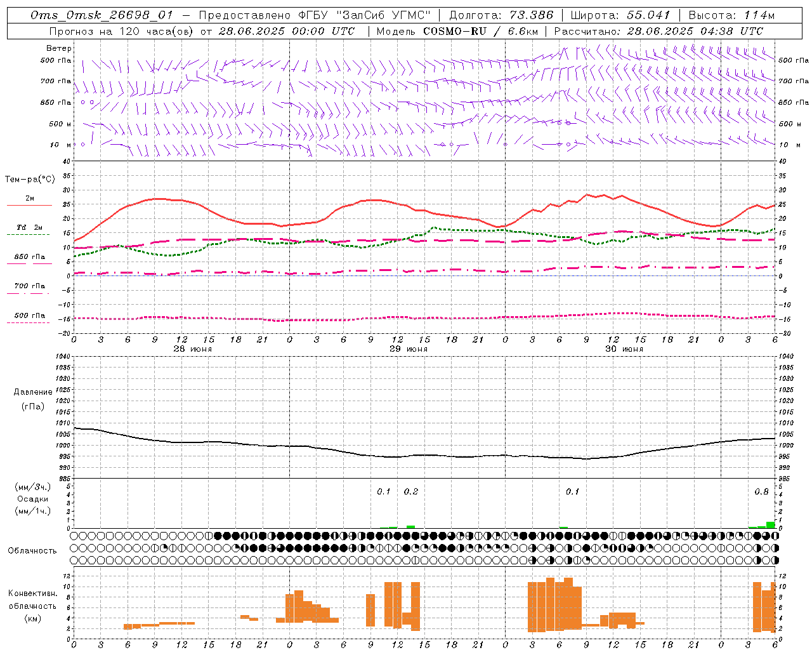Click the Тем-ра(°C) axis title

point(30,180)
